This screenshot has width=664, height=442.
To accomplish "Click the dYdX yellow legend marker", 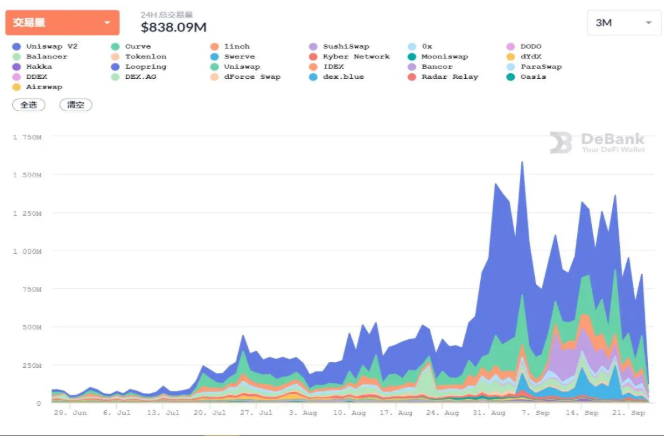I will (511, 57).
